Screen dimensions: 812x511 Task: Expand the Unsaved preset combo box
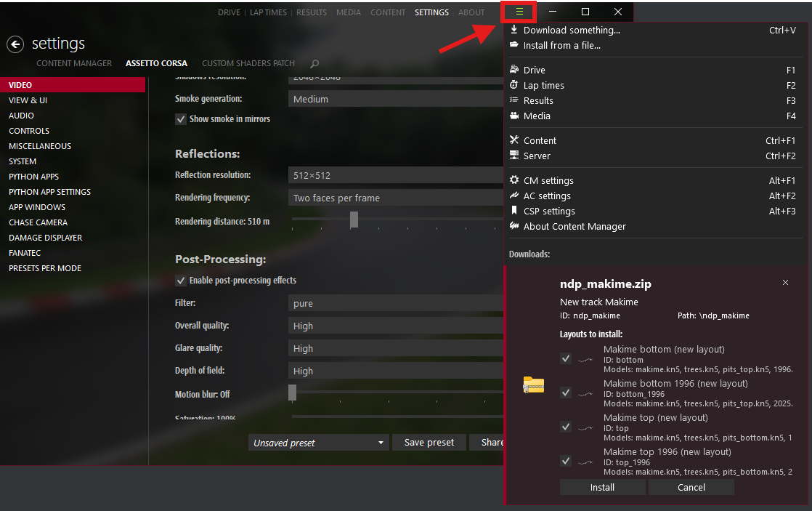319,443
